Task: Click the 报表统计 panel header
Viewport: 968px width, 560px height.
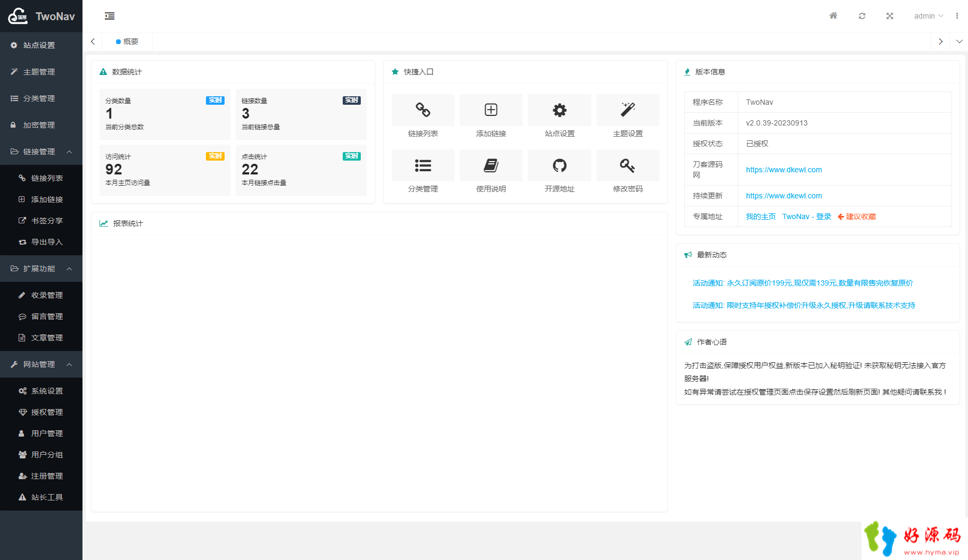Action: [x=379, y=223]
